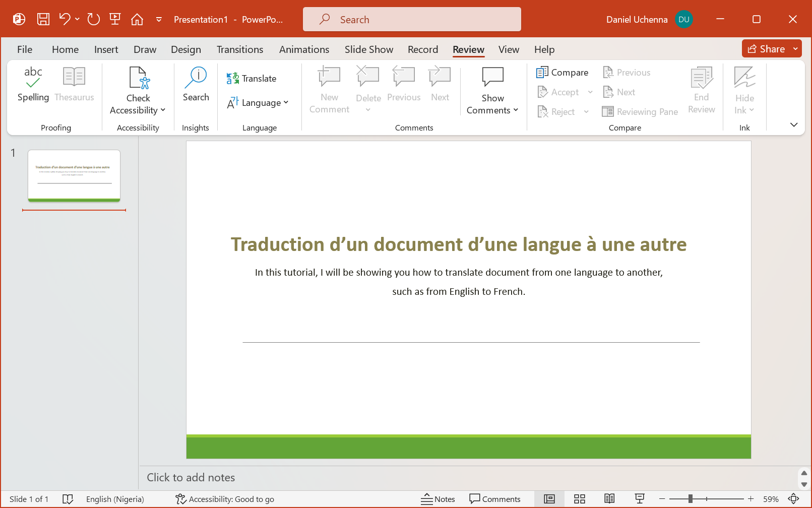Start Slide Show from status bar
The width and height of the screenshot is (812, 508).
[x=640, y=499]
